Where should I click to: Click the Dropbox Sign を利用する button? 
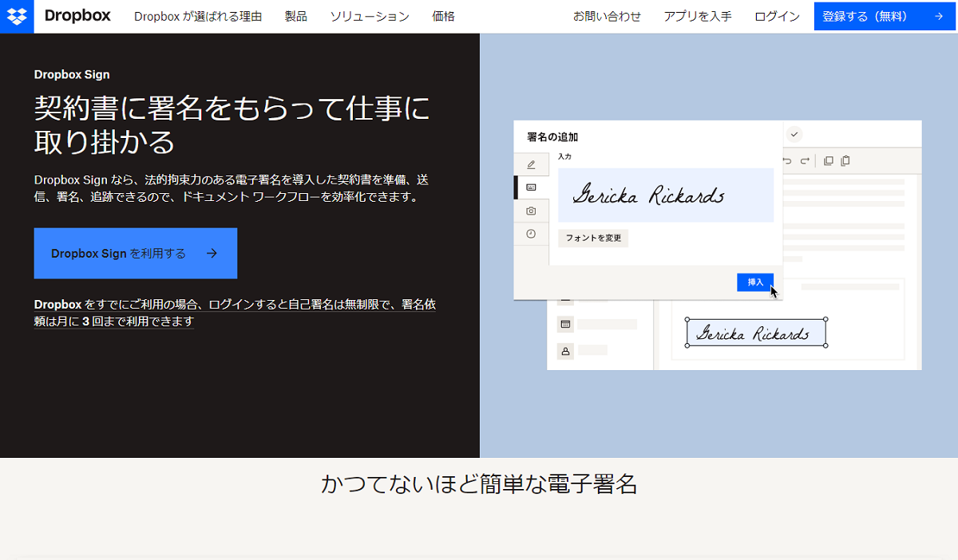(136, 254)
